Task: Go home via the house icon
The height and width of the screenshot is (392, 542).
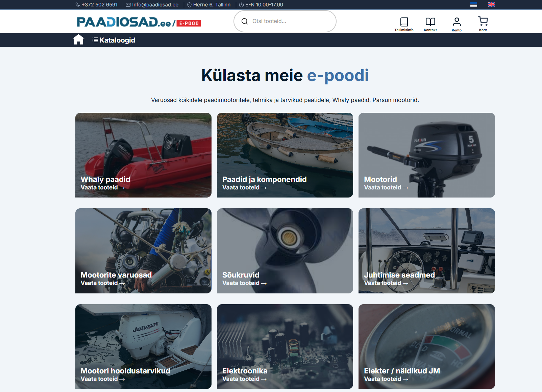Action: pyautogui.click(x=78, y=40)
